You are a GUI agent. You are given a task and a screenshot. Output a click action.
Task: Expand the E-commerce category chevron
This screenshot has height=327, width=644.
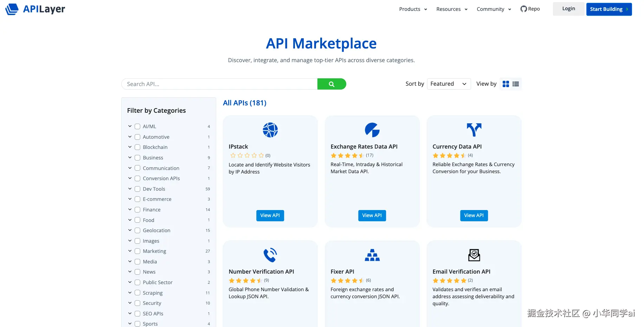(130, 199)
